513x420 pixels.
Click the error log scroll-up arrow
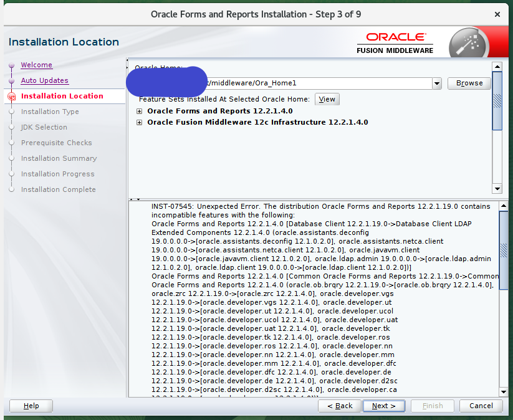coord(504,206)
